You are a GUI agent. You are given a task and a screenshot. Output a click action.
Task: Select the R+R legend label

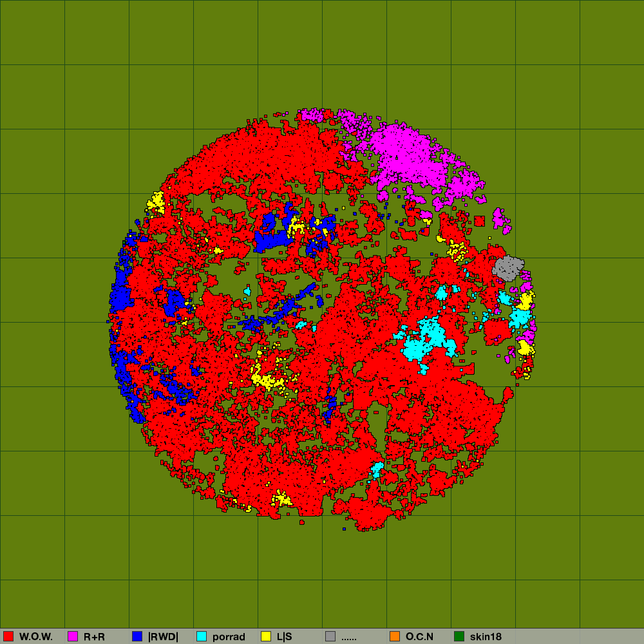94,637
